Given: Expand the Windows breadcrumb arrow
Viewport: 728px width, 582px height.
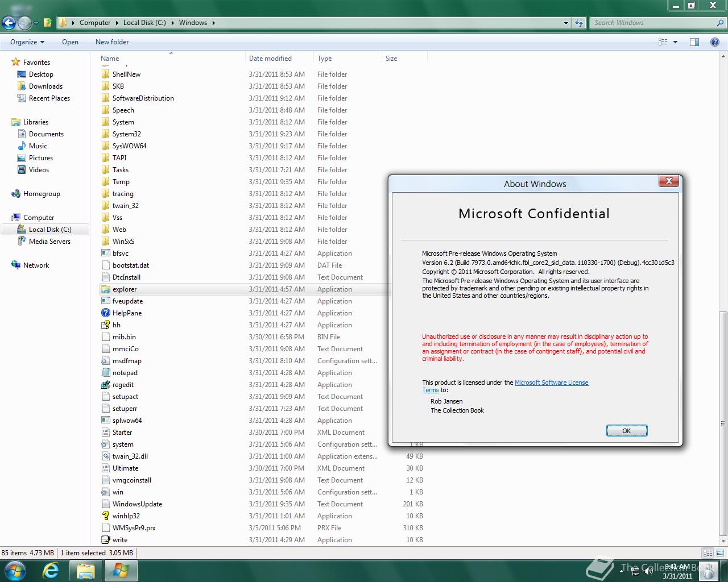Looking at the screenshot, I should [214, 23].
